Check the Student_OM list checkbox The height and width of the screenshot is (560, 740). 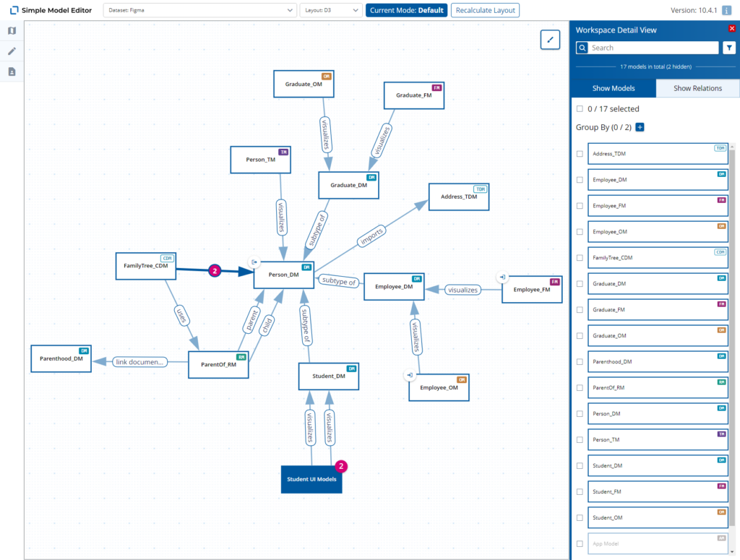click(580, 517)
